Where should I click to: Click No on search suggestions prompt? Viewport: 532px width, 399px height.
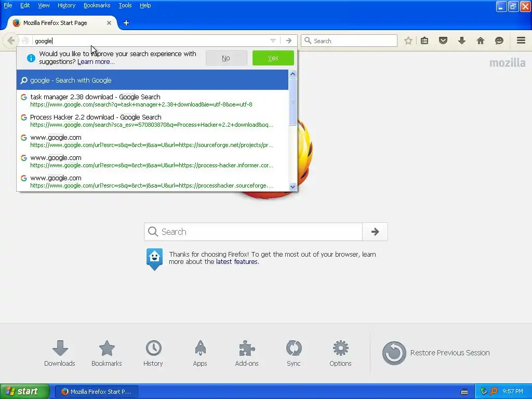(x=226, y=58)
